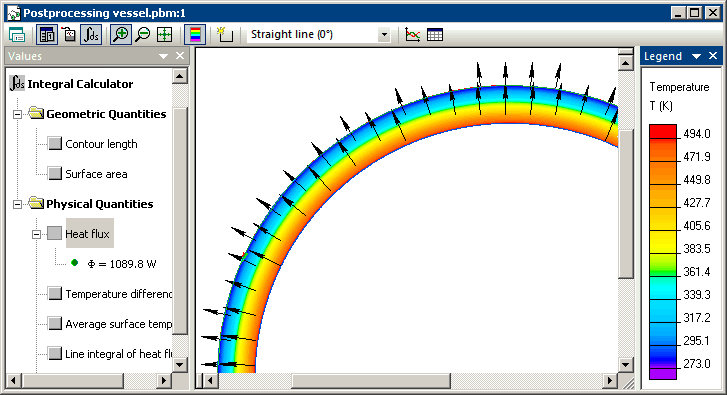Click field view horizontal scroll right arrow
The width and height of the screenshot is (727, 395).
(610, 381)
